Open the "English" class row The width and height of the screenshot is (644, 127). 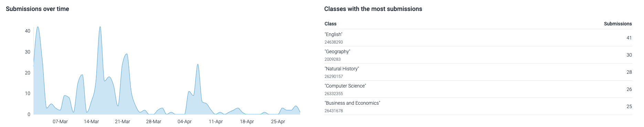pyautogui.click(x=478, y=38)
